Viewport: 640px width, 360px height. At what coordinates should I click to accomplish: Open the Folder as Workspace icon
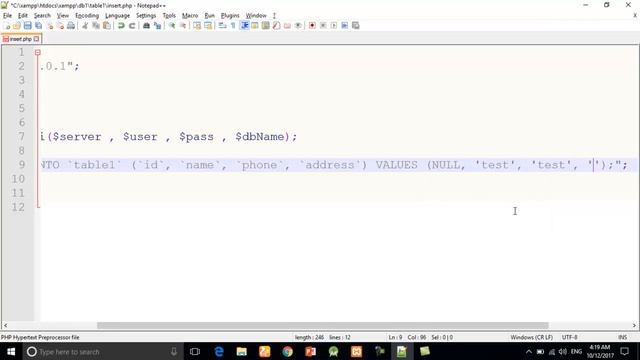pos(287,26)
